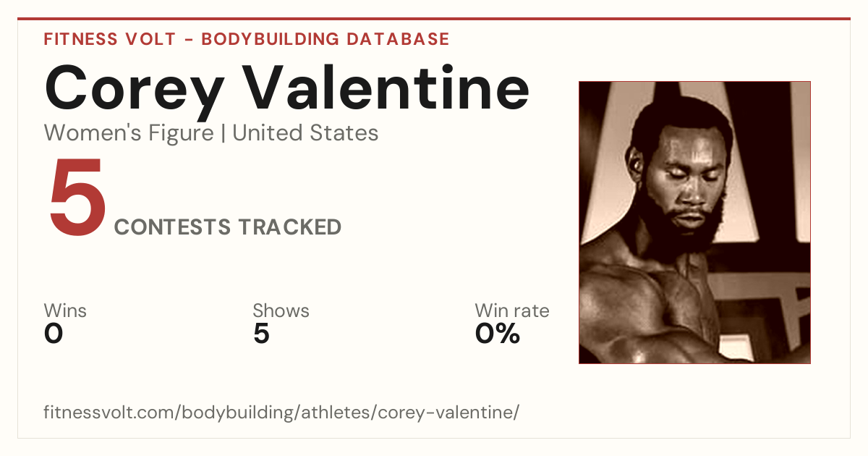This screenshot has height=456, width=868.
Task: Click the red top border line
Action: point(434,19)
